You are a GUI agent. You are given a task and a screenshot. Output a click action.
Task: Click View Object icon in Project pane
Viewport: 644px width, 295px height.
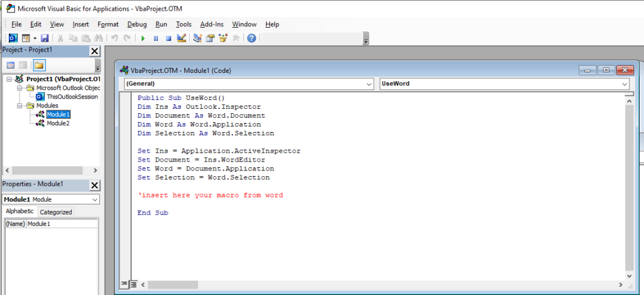tap(23, 65)
